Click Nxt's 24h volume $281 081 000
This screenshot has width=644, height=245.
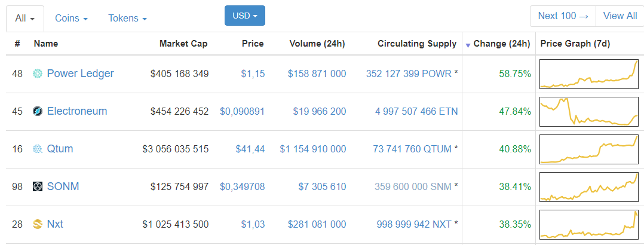pyautogui.click(x=317, y=224)
